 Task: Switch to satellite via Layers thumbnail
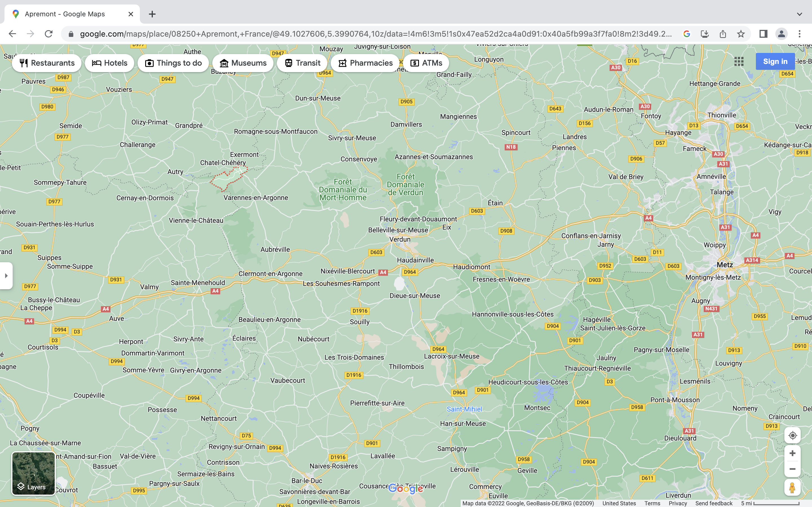click(34, 473)
